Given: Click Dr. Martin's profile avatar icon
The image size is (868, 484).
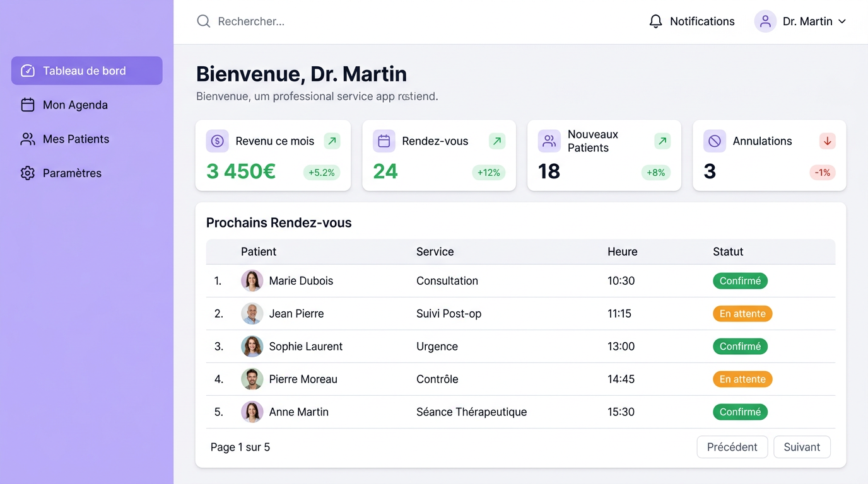Looking at the screenshot, I should click(765, 21).
